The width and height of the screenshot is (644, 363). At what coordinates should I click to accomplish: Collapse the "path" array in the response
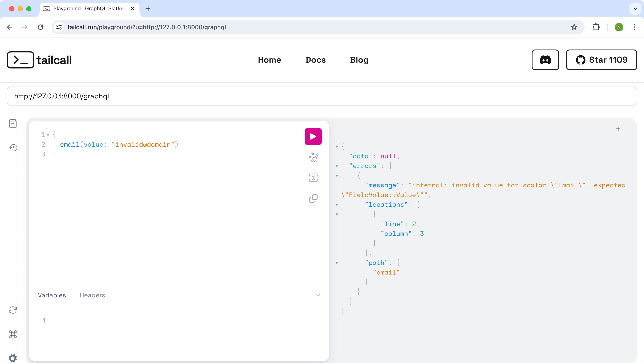click(x=337, y=263)
